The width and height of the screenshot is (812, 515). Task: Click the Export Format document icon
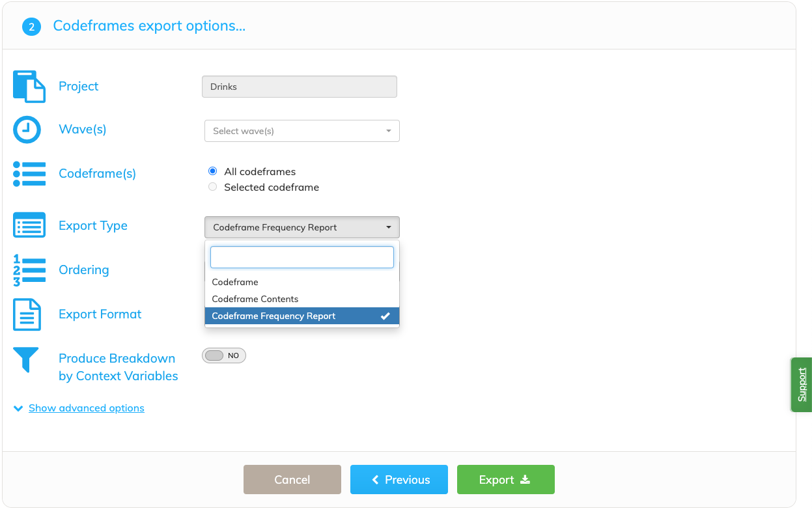(27, 314)
